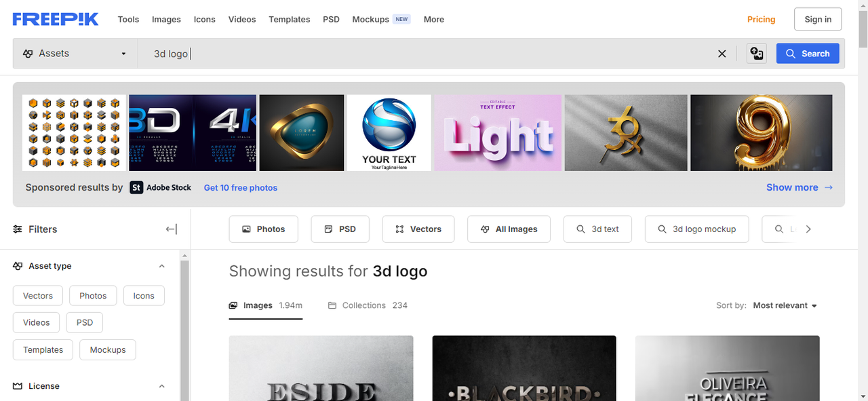
Task: Open the More menu
Action: (x=434, y=19)
